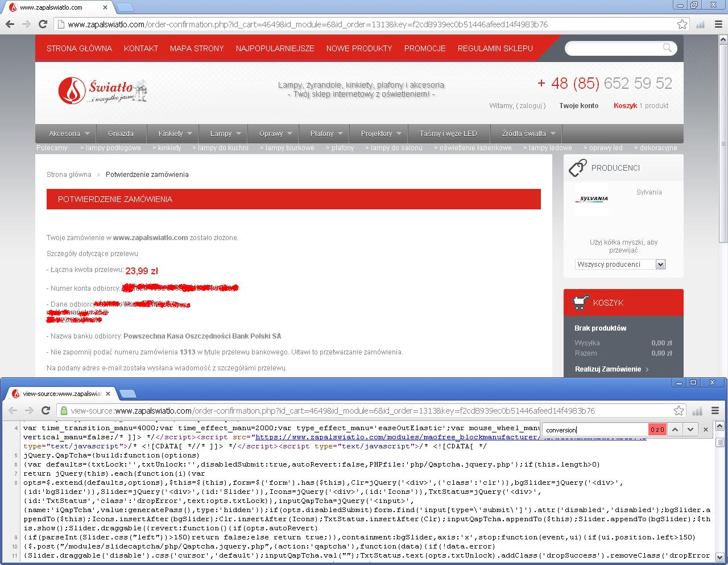The image size is (728, 565).
Task: Bookmark the order confirmation page with star
Action: 682,24
